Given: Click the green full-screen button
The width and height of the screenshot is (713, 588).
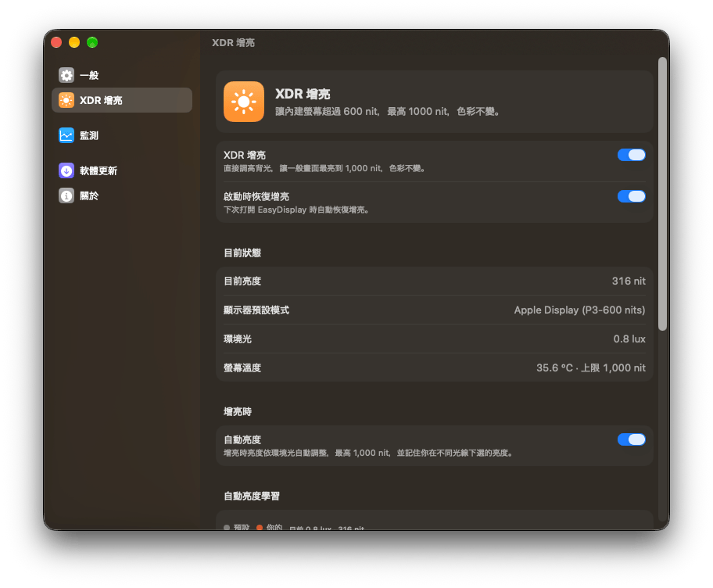Looking at the screenshot, I should (x=92, y=42).
